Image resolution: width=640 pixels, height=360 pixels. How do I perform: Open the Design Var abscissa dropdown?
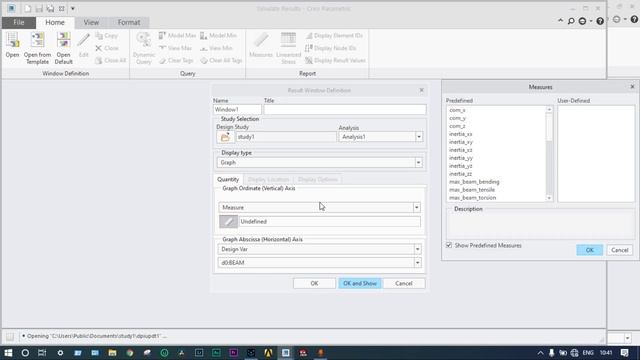pyautogui.click(x=417, y=249)
